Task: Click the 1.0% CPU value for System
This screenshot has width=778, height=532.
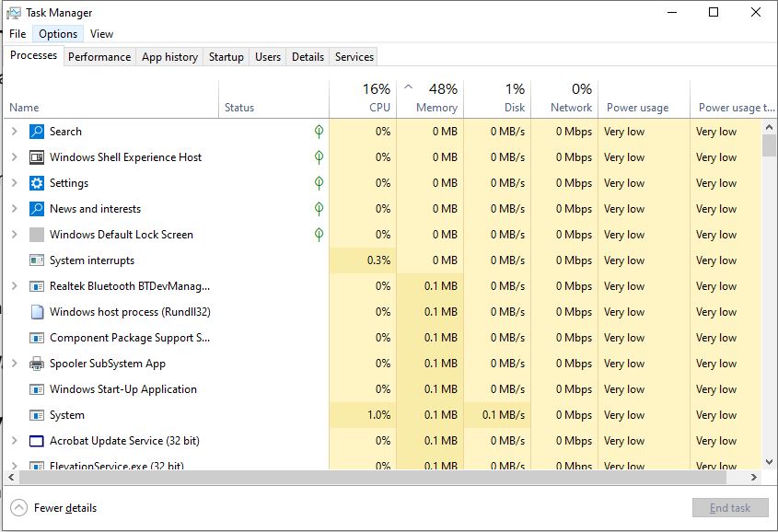Action: [378, 415]
